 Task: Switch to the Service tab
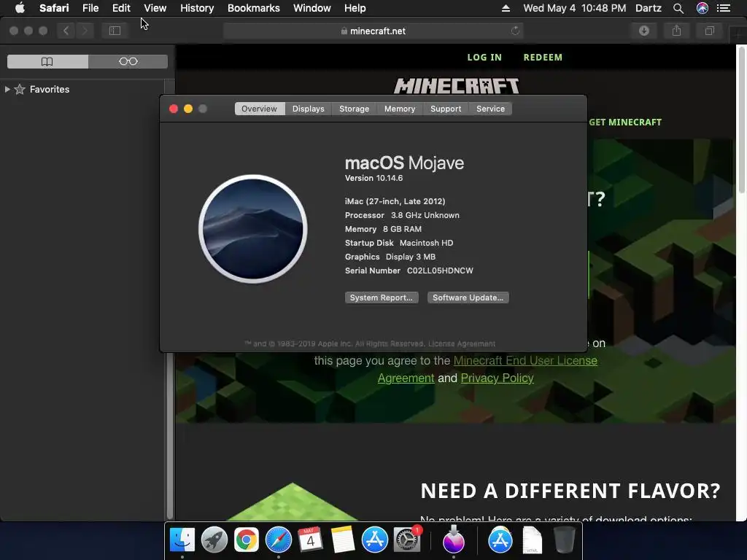[x=490, y=109]
